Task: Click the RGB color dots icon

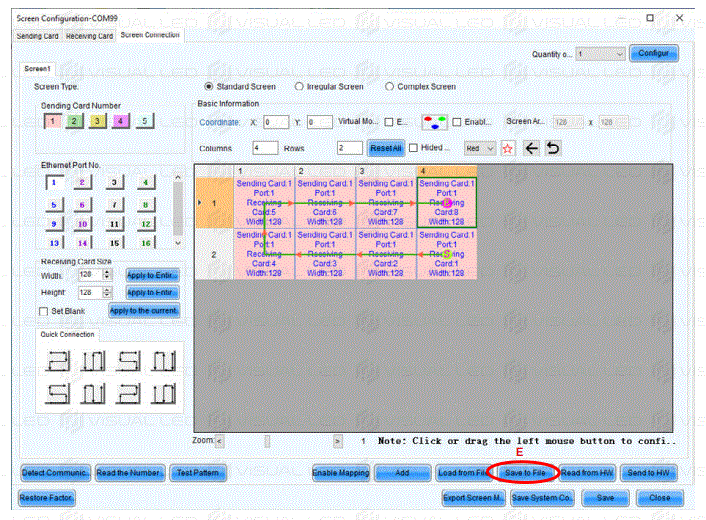Action: coord(434,122)
